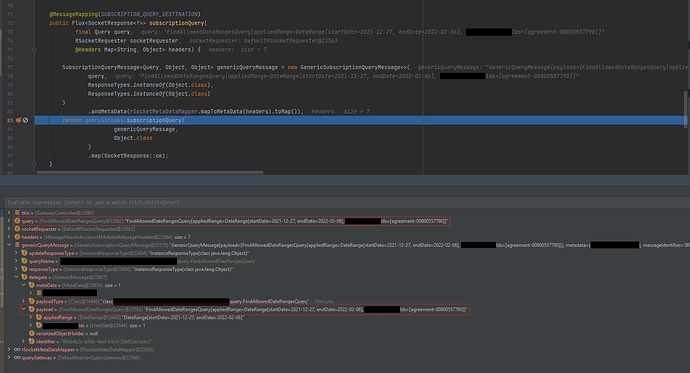Image resolution: width=690 pixels, height=373 pixels.
Task: Click the list icon beside genericQueryMessage
Action: 17,245
